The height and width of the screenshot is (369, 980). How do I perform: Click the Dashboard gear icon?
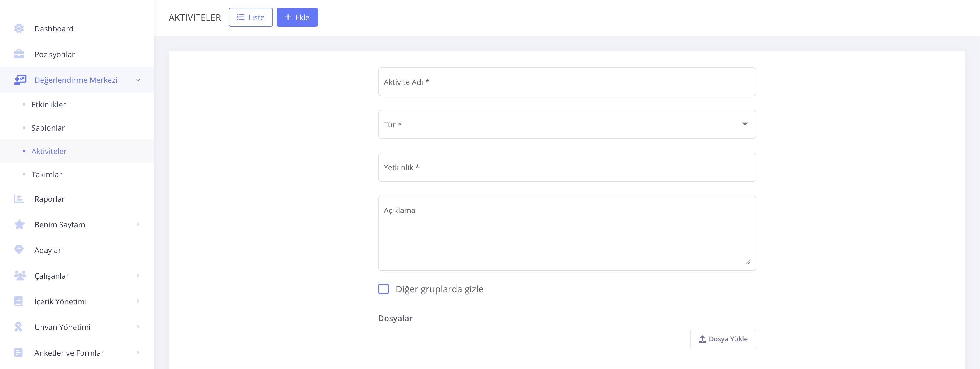pyautogui.click(x=19, y=29)
